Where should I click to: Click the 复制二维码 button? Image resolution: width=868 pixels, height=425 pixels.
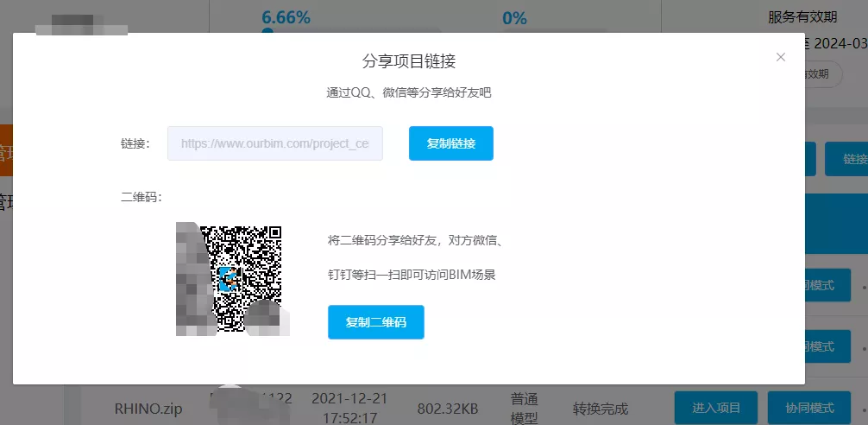[x=376, y=322]
